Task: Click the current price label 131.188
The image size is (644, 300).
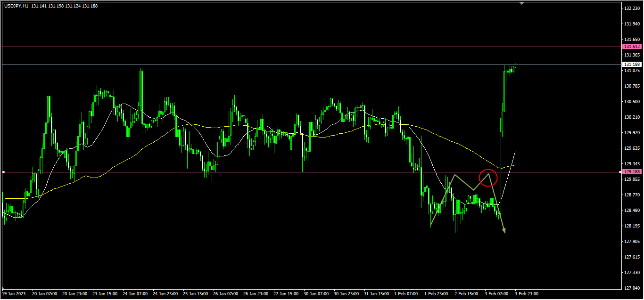Action: pyautogui.click(x=632, y=64)
